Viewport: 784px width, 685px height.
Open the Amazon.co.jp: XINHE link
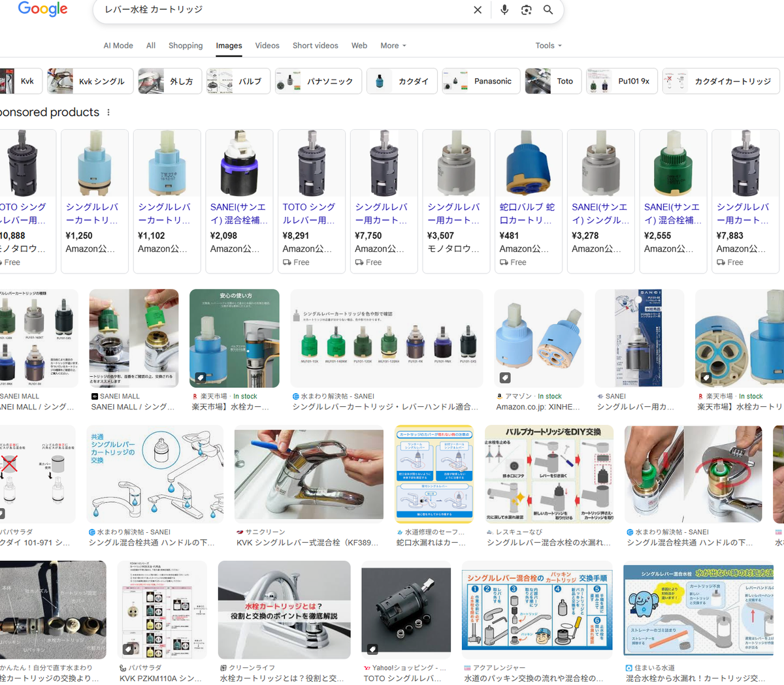[538, 407]
